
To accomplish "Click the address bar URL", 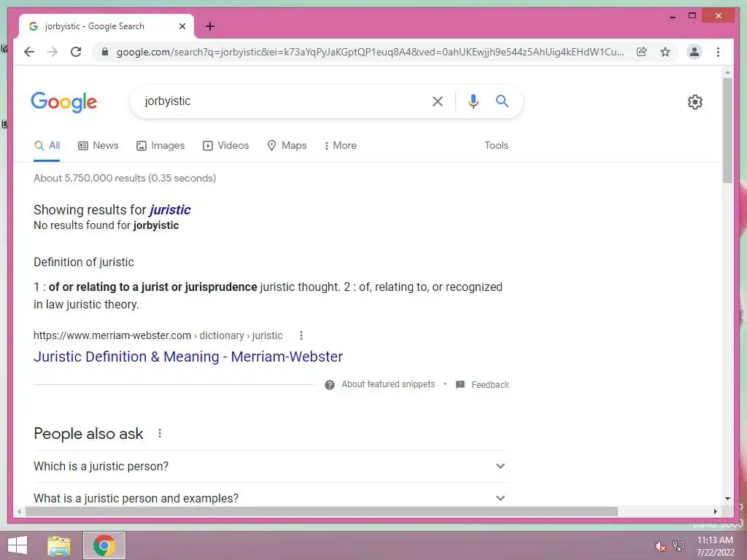I will point(370,52).
